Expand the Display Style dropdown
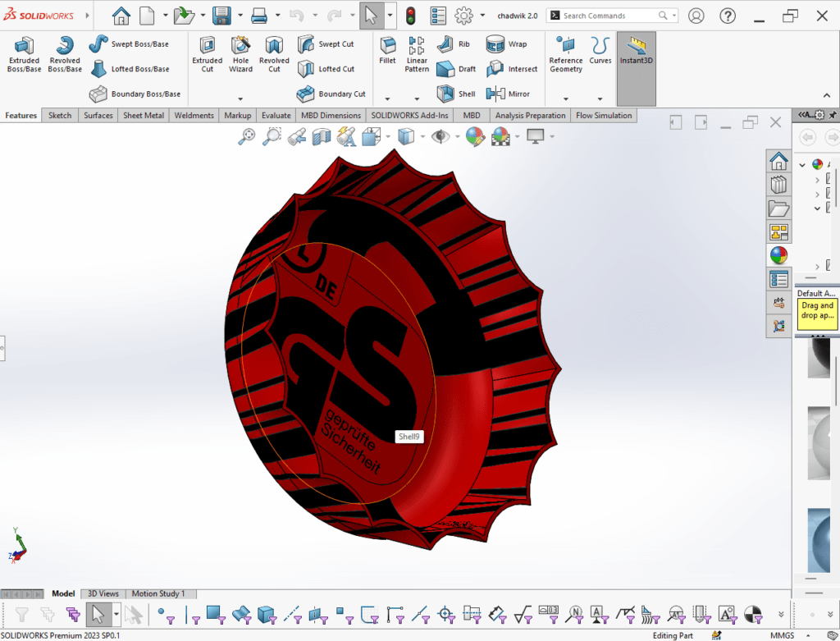This screenshot has height=641, width=840. tap(424, 136)
